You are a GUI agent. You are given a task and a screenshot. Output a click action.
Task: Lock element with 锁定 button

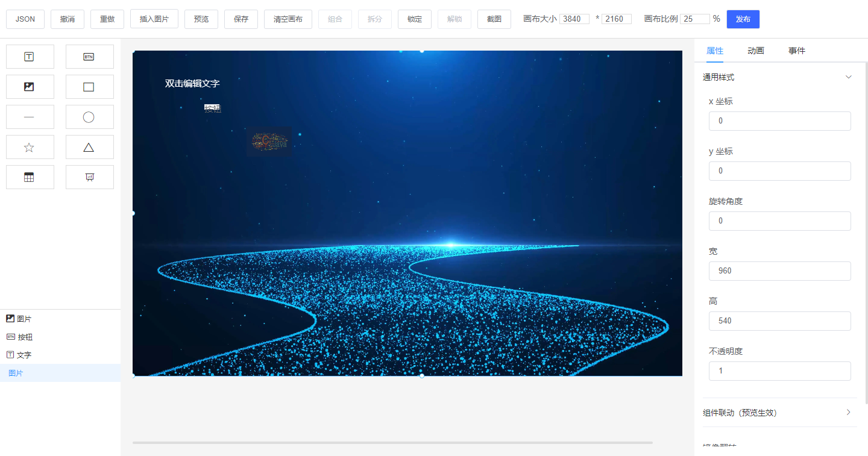coord(415,19)
